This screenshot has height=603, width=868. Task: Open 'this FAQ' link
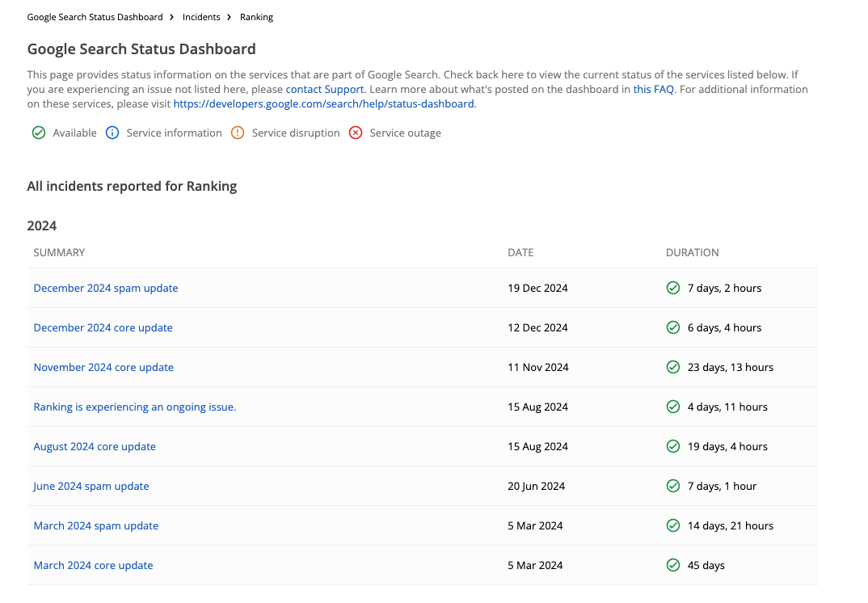653,89
